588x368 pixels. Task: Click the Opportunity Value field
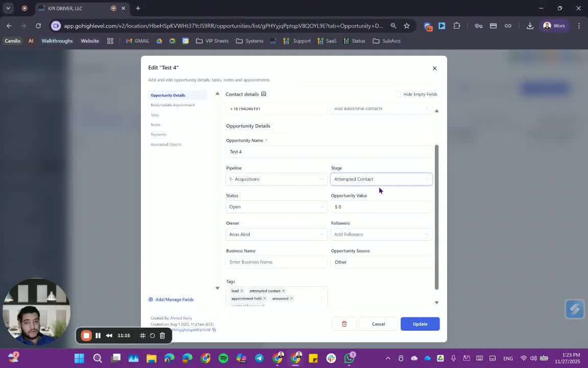(381, 207)
